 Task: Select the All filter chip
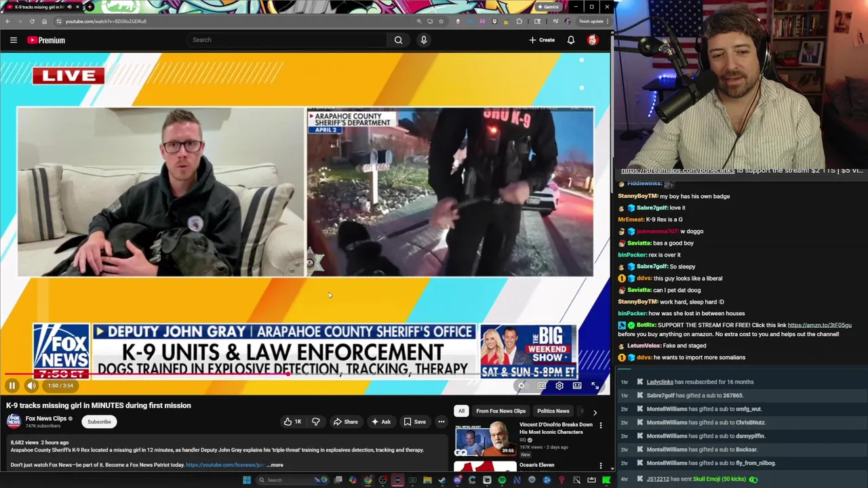(461, 411)
